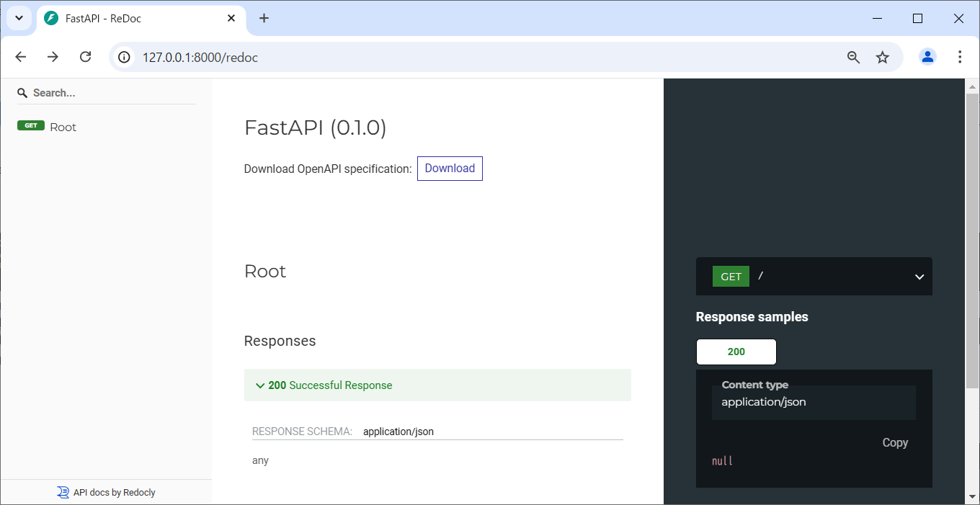Select the GET badge next to Root
This screenshot has height=505, width=980.
pos(30,125)
